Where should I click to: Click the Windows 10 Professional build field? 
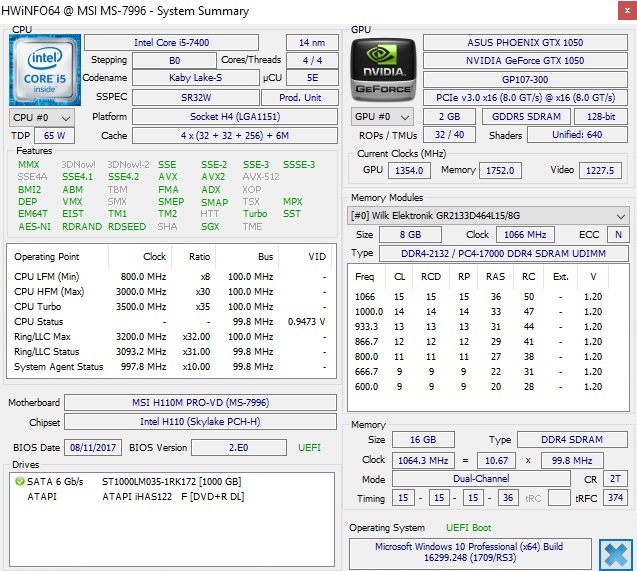pos(470,554)
